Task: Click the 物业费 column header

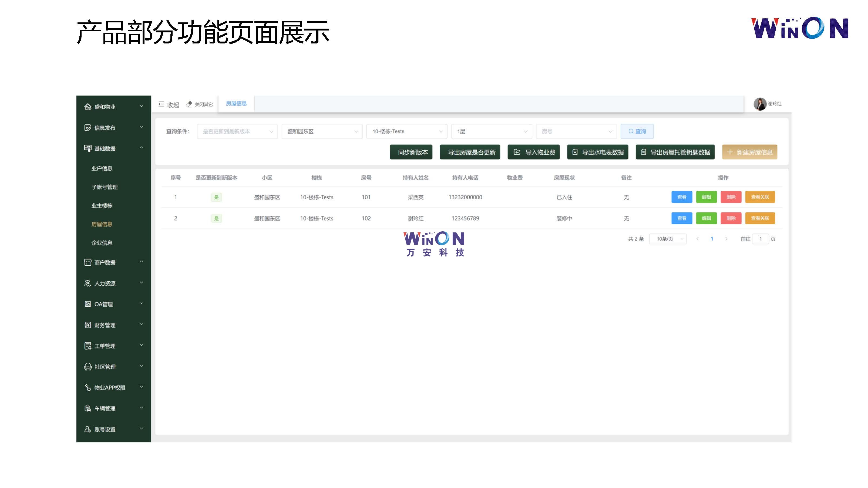Action: 514,178
